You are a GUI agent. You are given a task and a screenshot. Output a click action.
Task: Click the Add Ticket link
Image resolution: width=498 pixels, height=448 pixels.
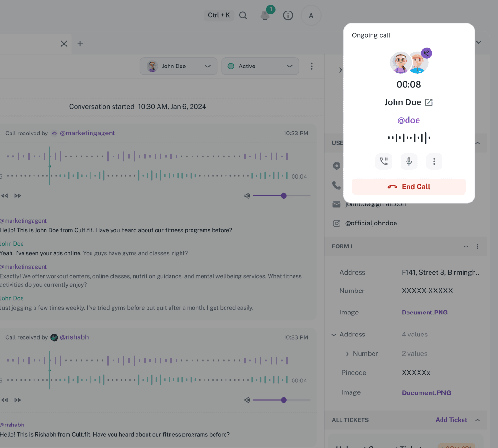[x=451, y=420]
